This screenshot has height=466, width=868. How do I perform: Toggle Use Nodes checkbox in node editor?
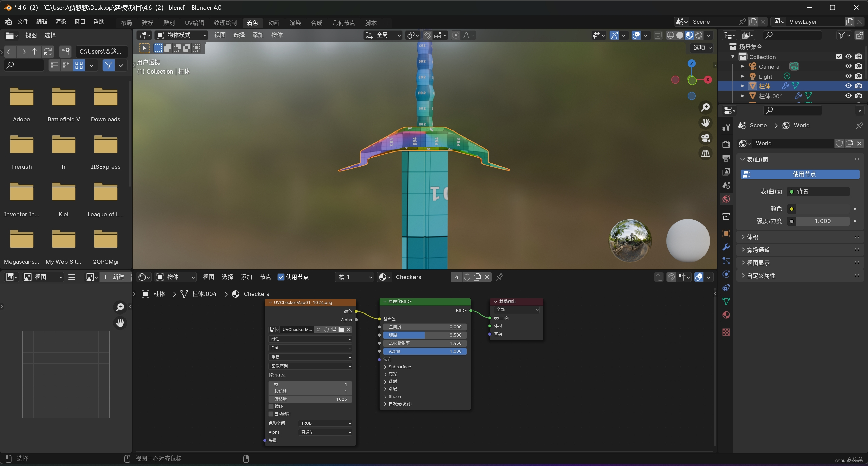(x=281, y=277)
